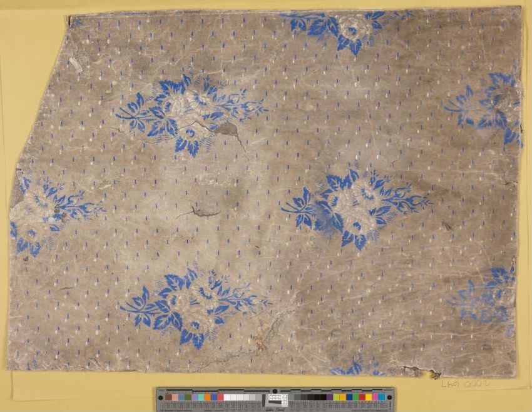Pick the teal patch on the color scale
532x412 pixels.
click(x=201, y=397)
